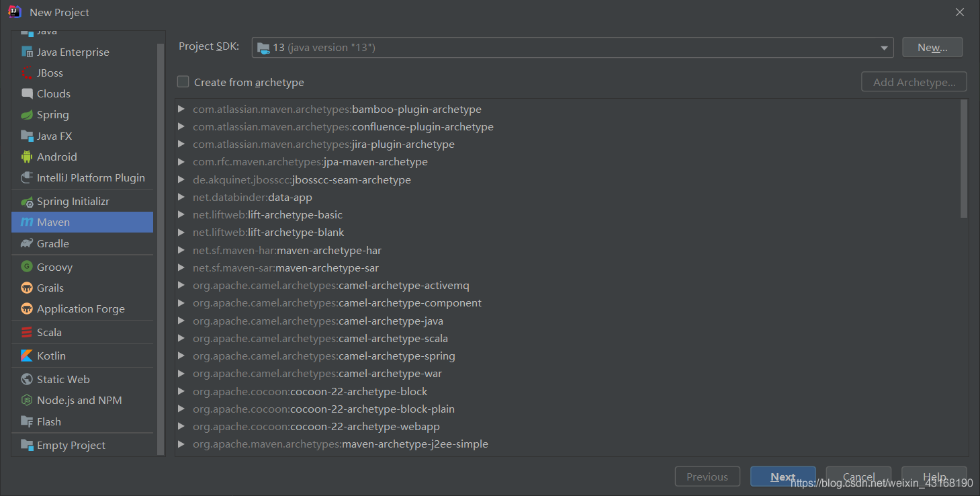Click the Android robot icon
The height and width of the screenshot is (496, 980).
point(27,157)
